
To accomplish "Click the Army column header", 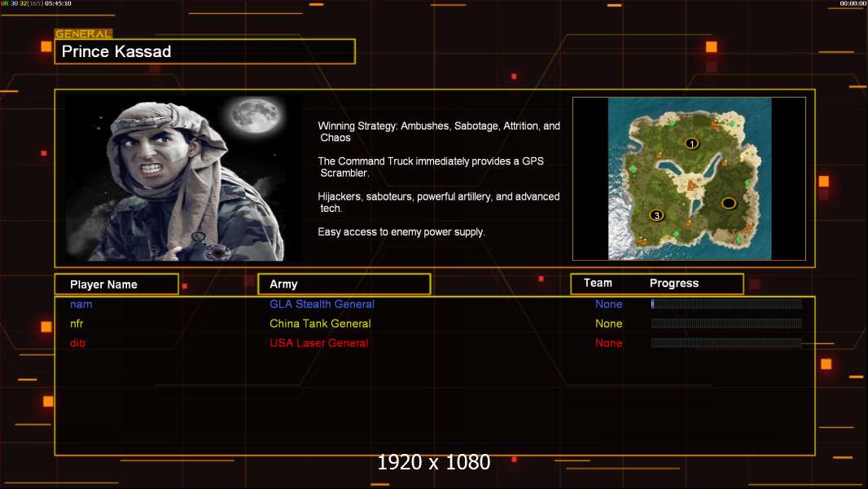I will [344, 284].
